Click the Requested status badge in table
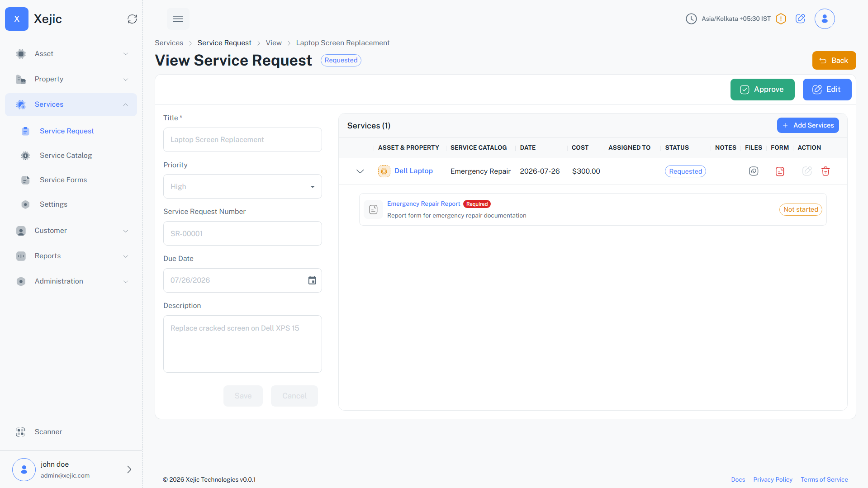The height and width of the screenshot is (488, 868). coord(685,171)
